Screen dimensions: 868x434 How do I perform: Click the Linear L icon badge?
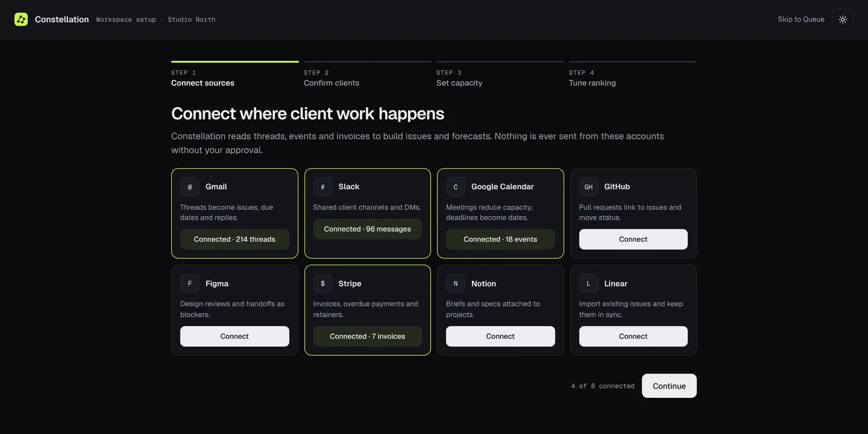[x=589, y=283]
